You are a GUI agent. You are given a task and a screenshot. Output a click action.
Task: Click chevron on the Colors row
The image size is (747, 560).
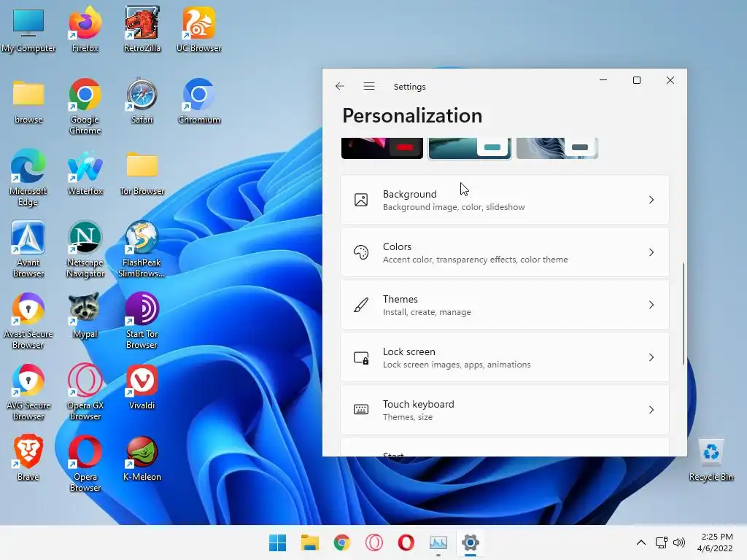pos(651,252)
